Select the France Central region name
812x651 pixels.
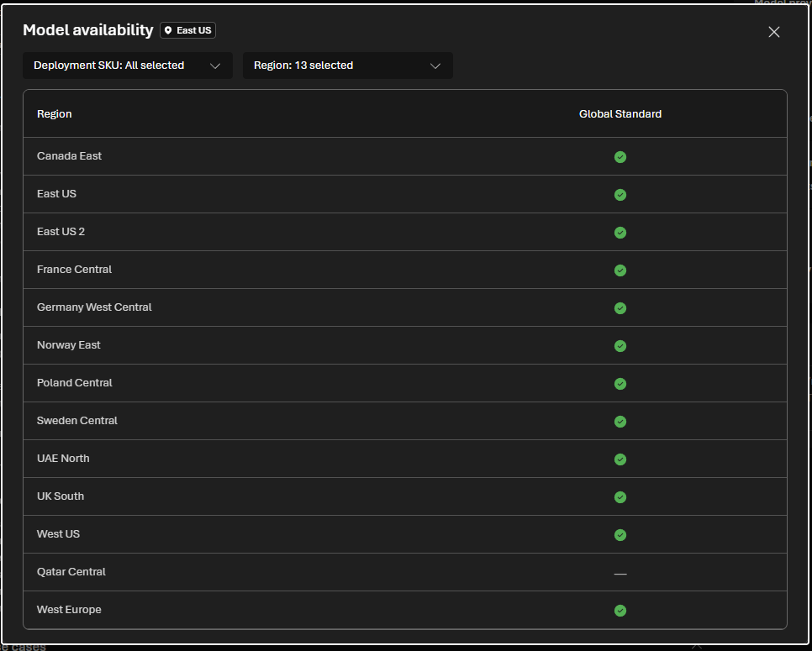[x=74, y=269]
